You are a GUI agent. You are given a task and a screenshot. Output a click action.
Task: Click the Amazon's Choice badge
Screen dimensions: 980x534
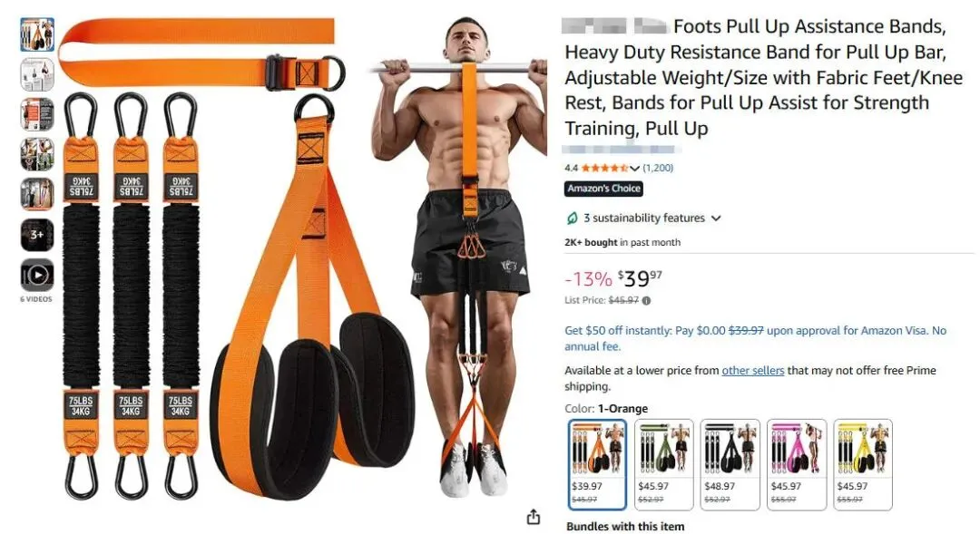click(603, 189)
